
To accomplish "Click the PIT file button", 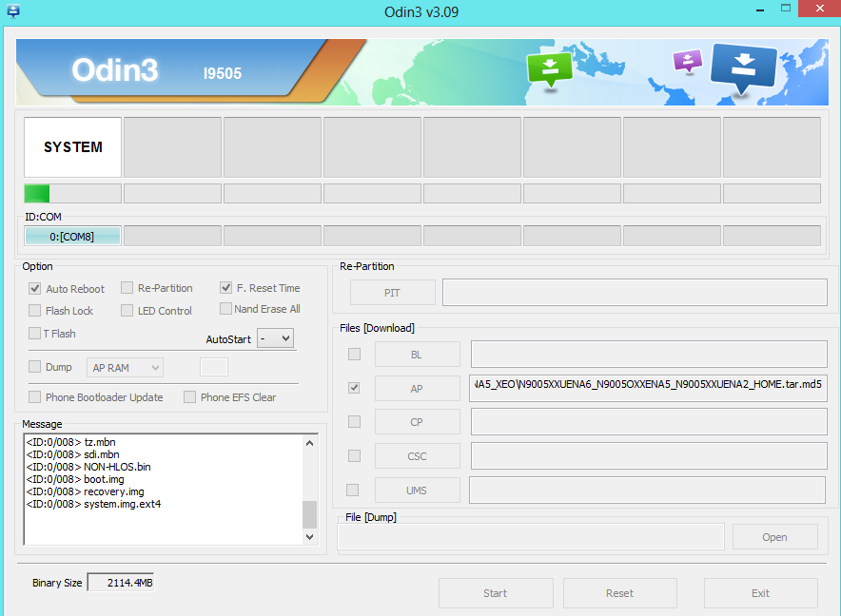I will (x=392, y=293).
